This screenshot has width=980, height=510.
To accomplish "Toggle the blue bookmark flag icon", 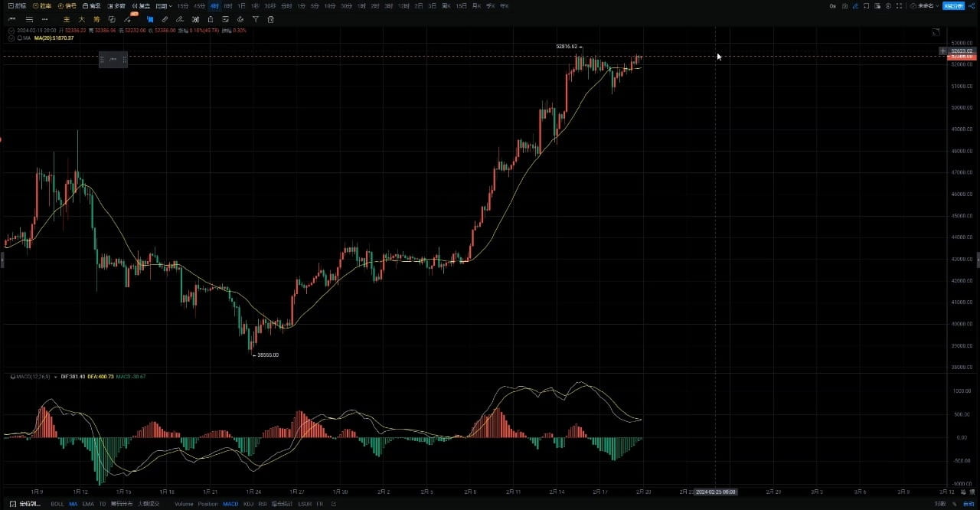I will click(x=149, y=19).
